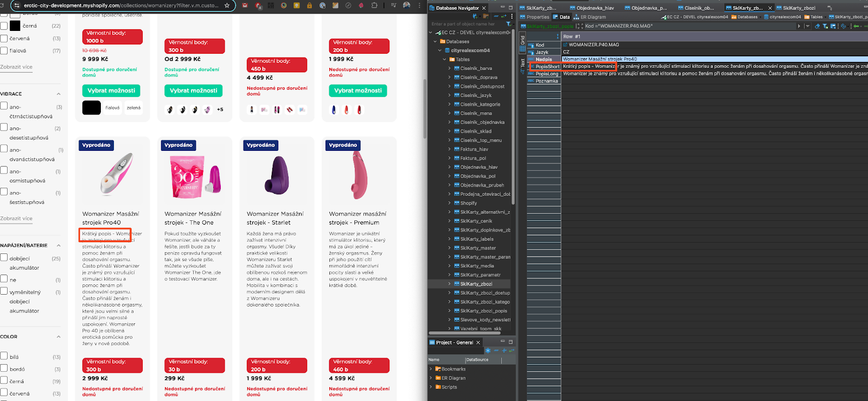Collapse the VIBRACE filter section
The height and width of the screenshot is (401, 868).
(59, 94)
